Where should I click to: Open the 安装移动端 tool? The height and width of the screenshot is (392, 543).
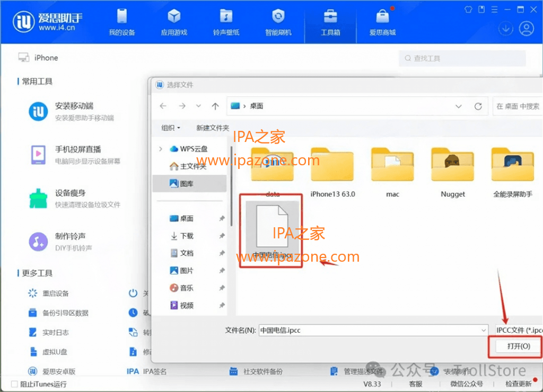pos(71,111)
